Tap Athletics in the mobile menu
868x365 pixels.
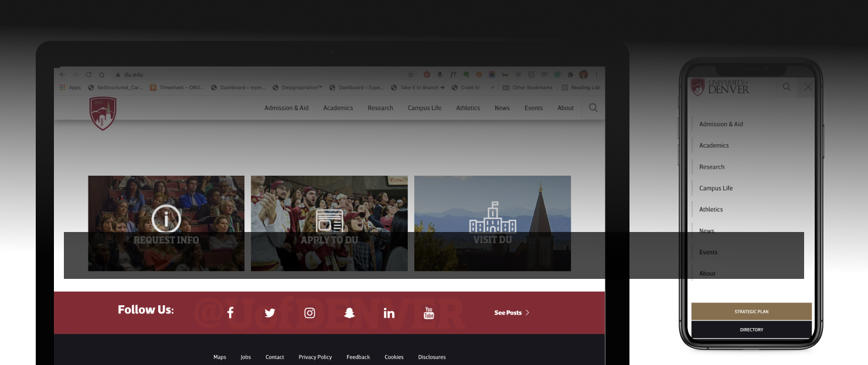click(711, 209)
